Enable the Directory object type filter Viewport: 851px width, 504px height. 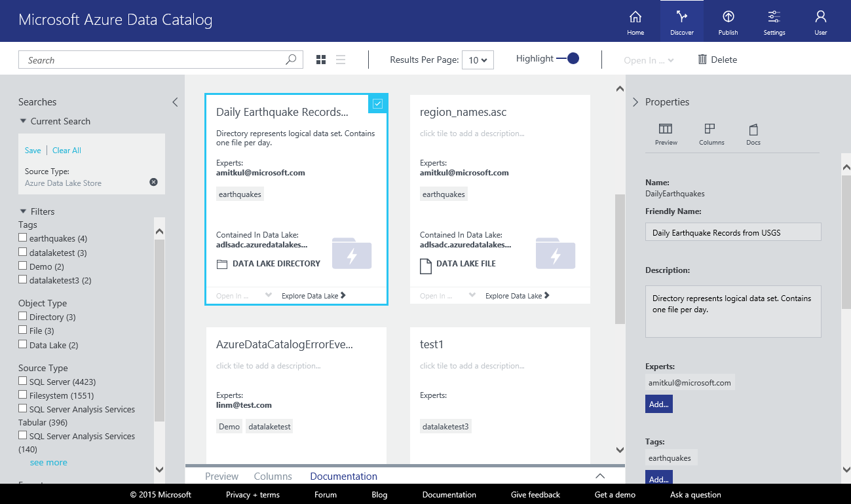23,317
